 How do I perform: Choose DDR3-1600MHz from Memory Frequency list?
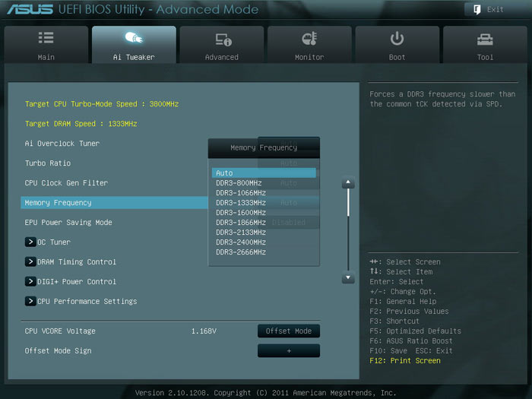pos(240,213)
